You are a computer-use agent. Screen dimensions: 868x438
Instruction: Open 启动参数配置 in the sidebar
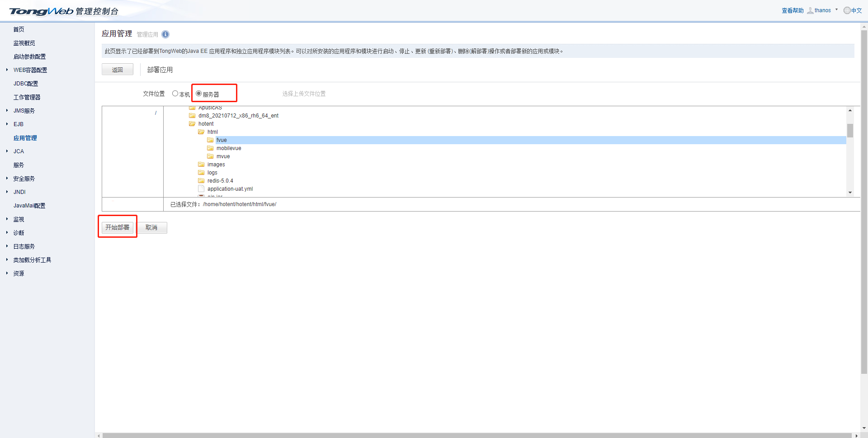(29, 57)
